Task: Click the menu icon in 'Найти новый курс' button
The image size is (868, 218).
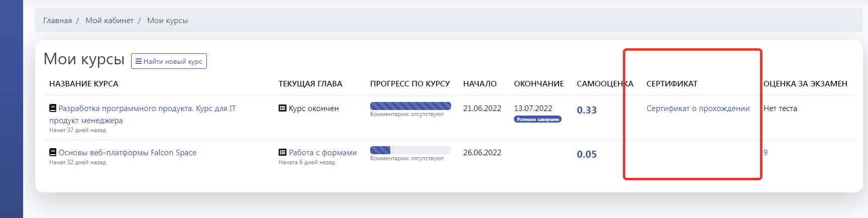Action: 138,61
